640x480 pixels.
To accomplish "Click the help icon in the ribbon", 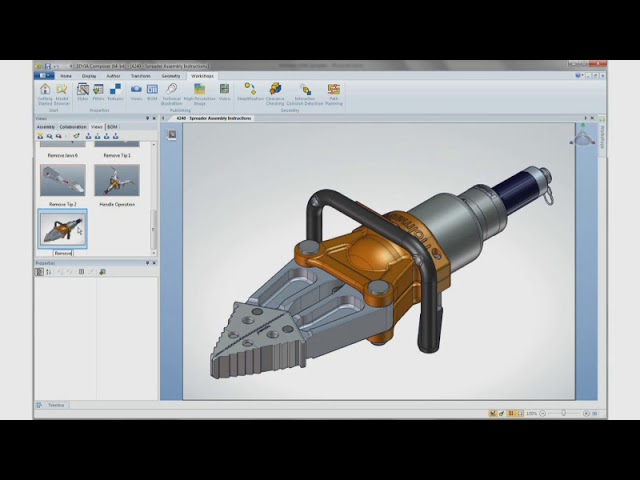I will click(x=578, y=76).
